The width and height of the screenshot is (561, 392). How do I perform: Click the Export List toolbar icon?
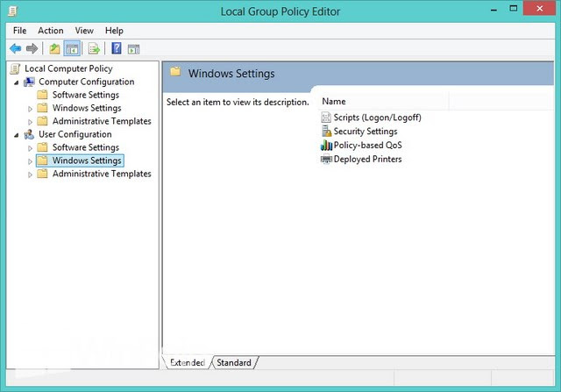(94, 48)
